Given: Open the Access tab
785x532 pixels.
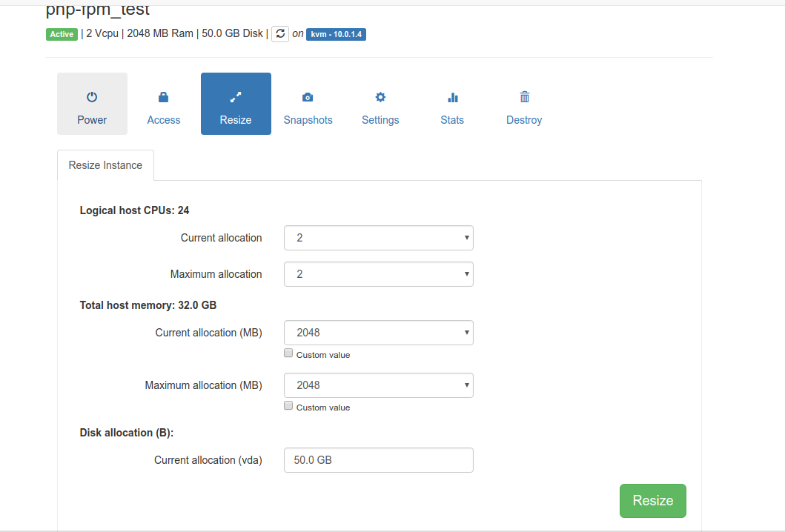Looking at the screenshot, I should coord(164,104).
